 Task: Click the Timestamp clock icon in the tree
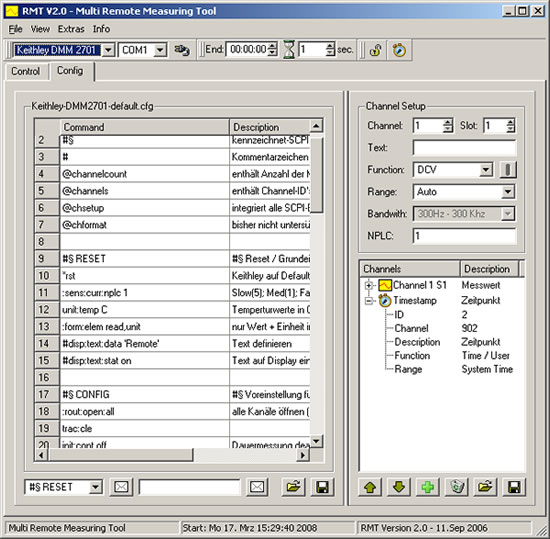(385, 301)
